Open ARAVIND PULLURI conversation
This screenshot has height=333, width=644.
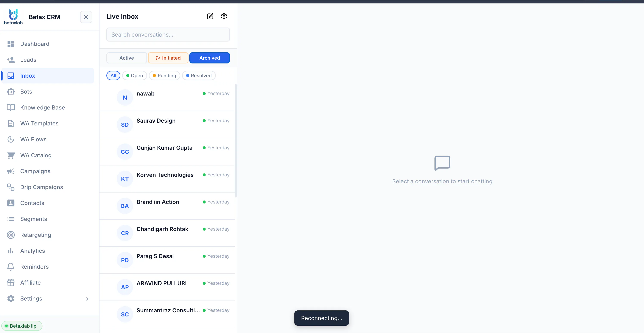(x=167, y=287)
